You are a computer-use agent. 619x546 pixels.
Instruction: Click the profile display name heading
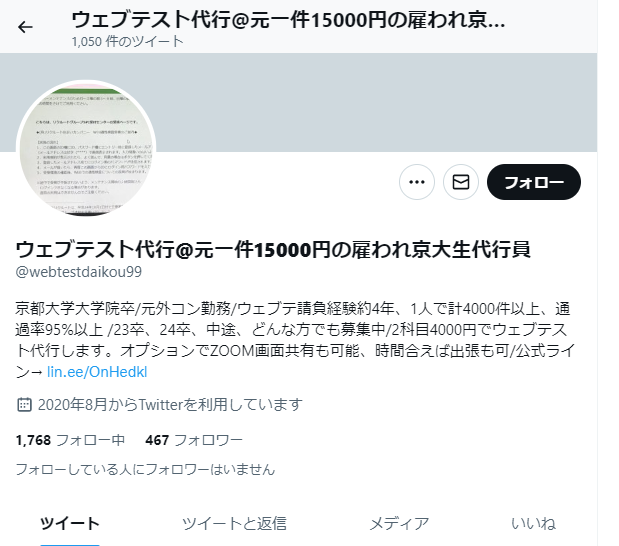pyautogui.click(x=273, y=249)
